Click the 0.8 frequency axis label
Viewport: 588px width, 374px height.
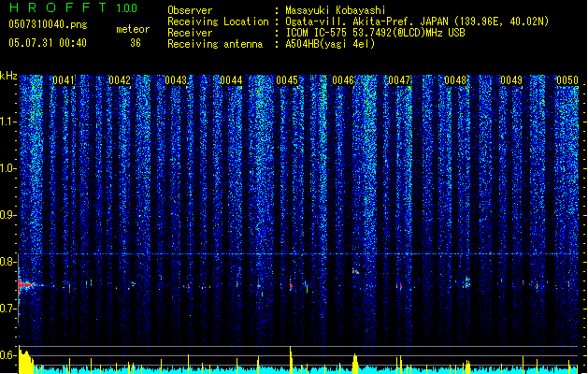(x=8, y=262)
